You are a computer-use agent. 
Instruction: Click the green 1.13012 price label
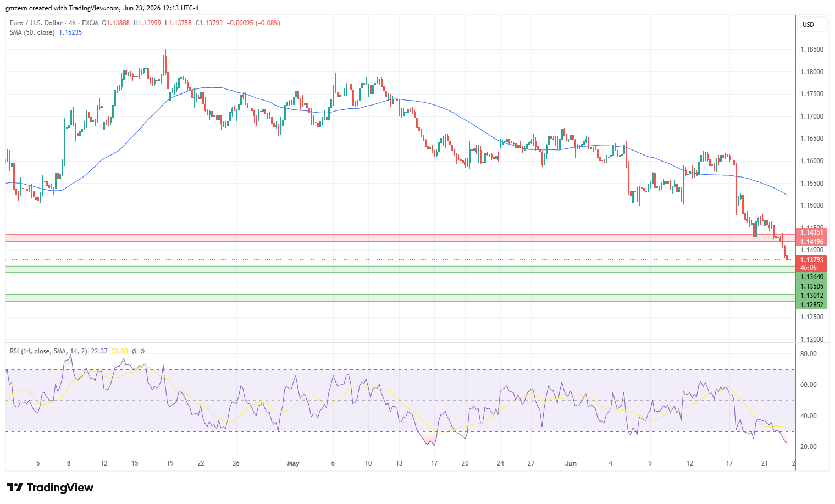tap(812, 296)
